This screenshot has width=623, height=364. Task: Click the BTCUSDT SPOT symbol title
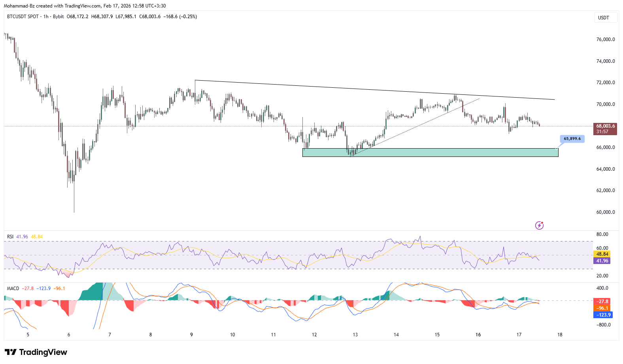pos(23,17)
